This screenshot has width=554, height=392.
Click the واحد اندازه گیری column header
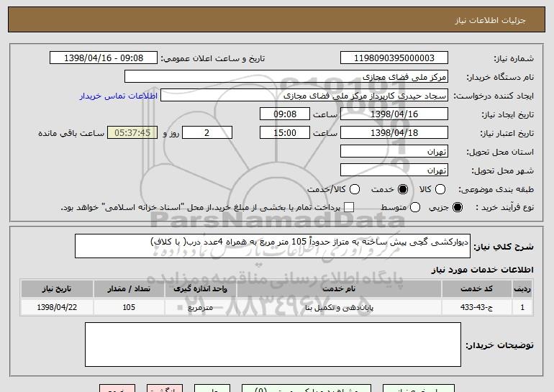(200, 289)
